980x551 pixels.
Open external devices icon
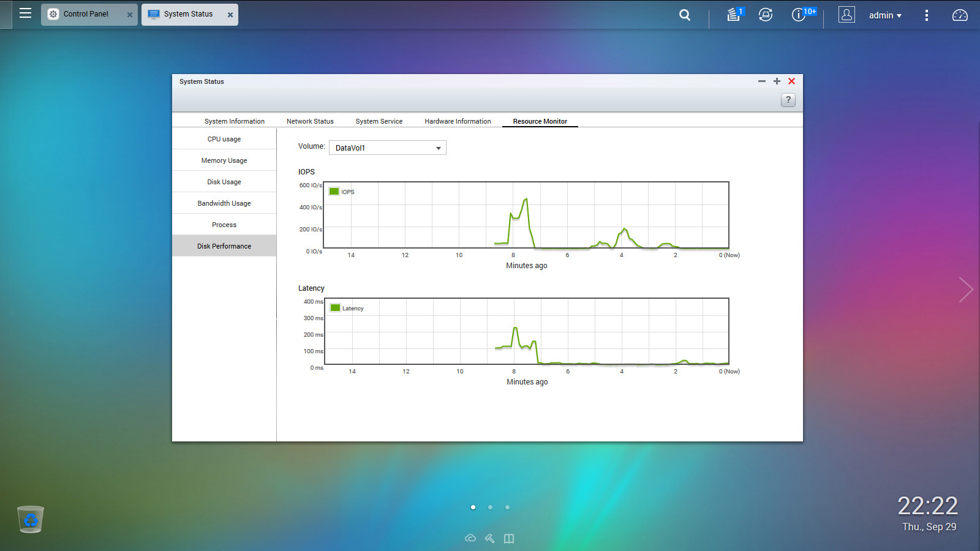766,15
